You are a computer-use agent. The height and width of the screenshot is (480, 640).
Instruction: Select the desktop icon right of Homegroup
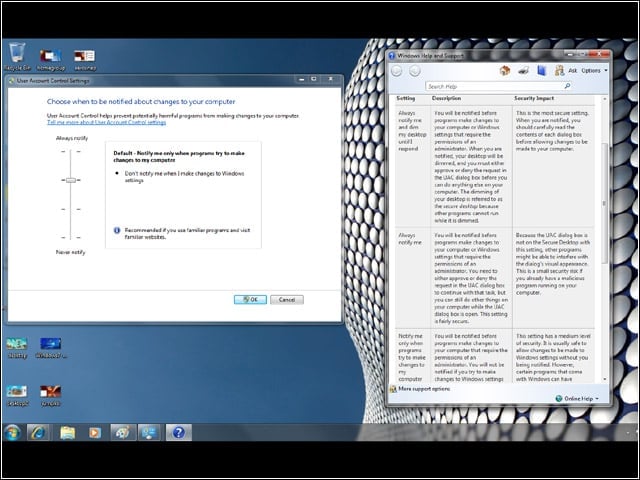(x=84, y=59)
